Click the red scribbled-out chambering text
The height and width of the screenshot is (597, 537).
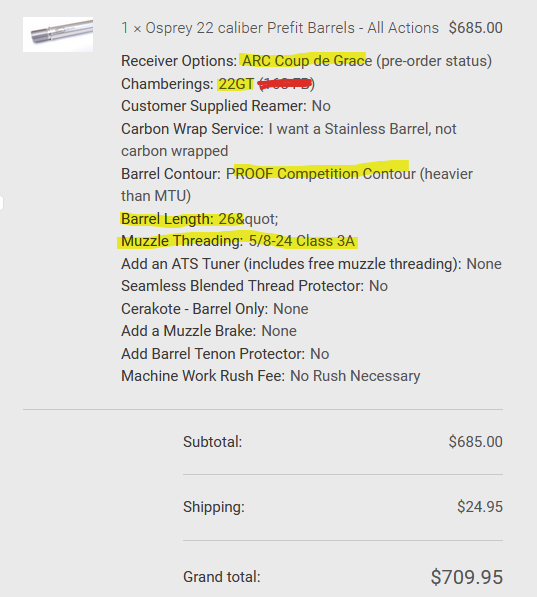click(x=286, y=84)
